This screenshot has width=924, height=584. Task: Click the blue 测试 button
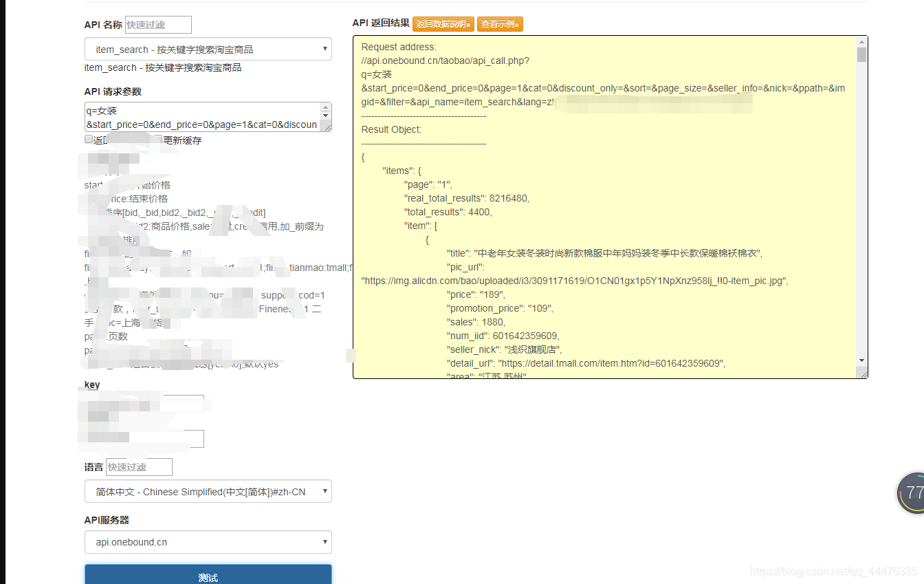pyautogui.click(x=208, y=576)
